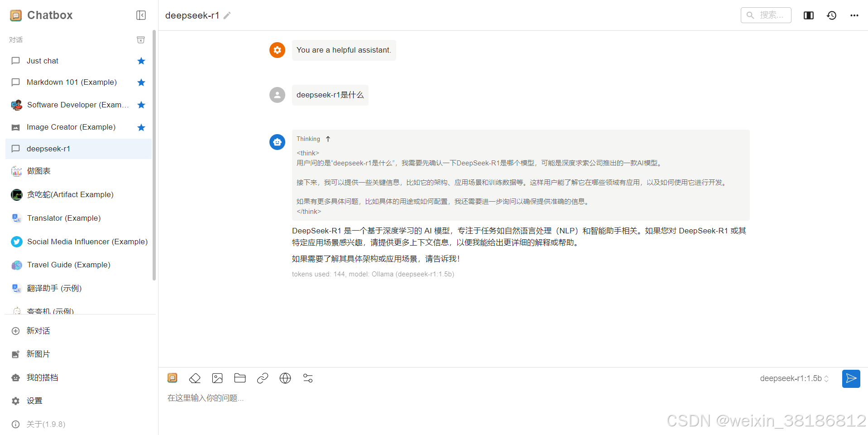Open the Just chat conversation
868x435 pixels.
click(x=78, y=61)
